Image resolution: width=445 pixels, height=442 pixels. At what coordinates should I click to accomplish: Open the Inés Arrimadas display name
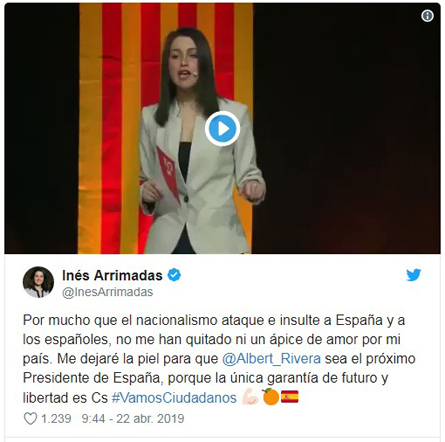pyautogui.click(x=112, y=275)
